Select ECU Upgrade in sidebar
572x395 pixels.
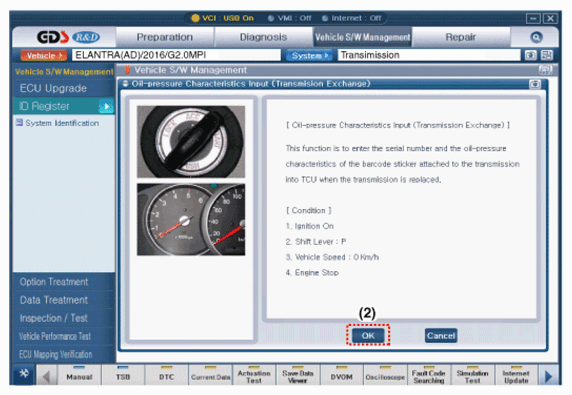(x=63, y=88)
